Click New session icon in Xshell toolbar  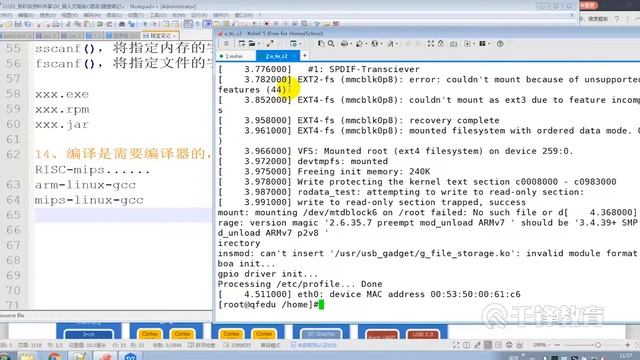click(242, 44)
